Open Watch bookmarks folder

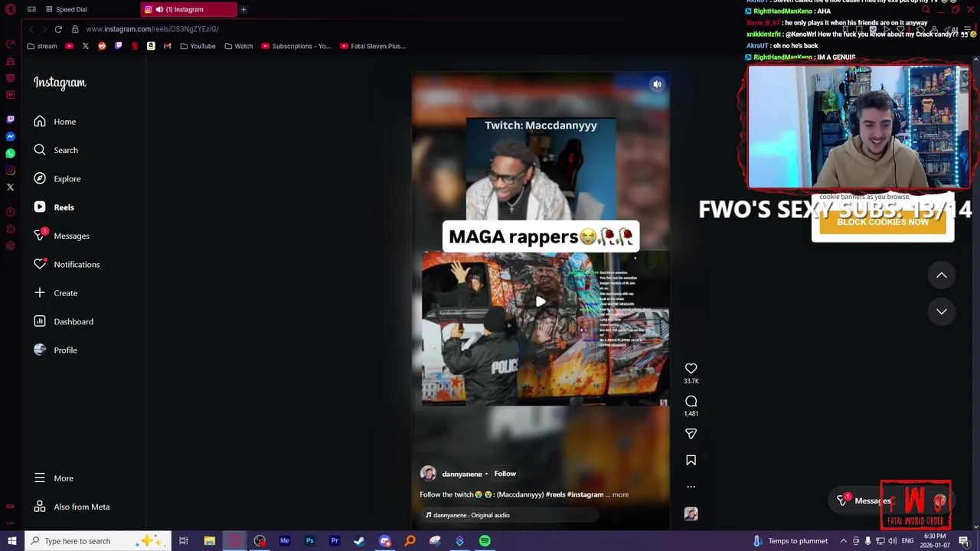[238, 46]
